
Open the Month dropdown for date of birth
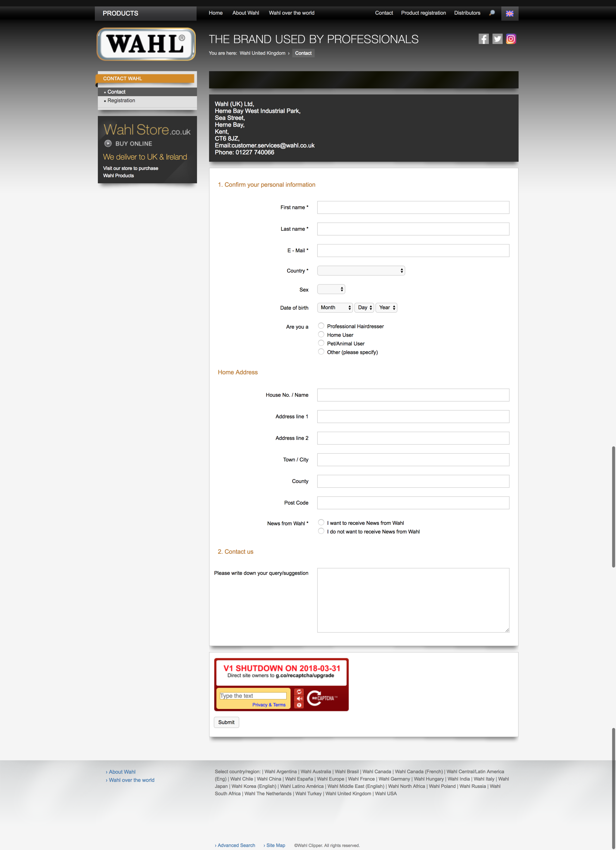tap(335, 308)
